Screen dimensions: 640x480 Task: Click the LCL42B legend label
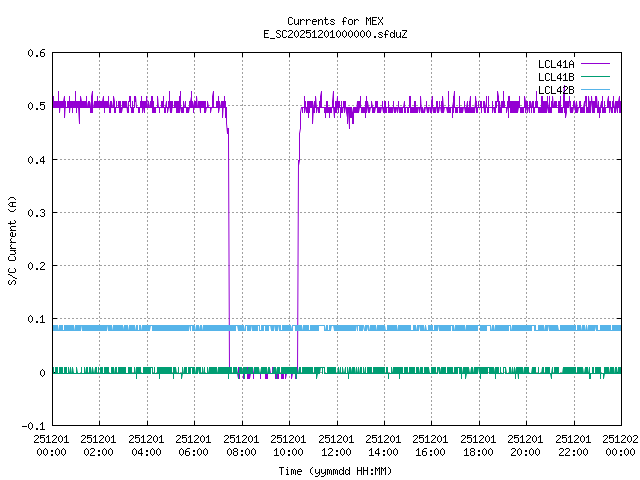pyautogui.click(x=555, y=90)
